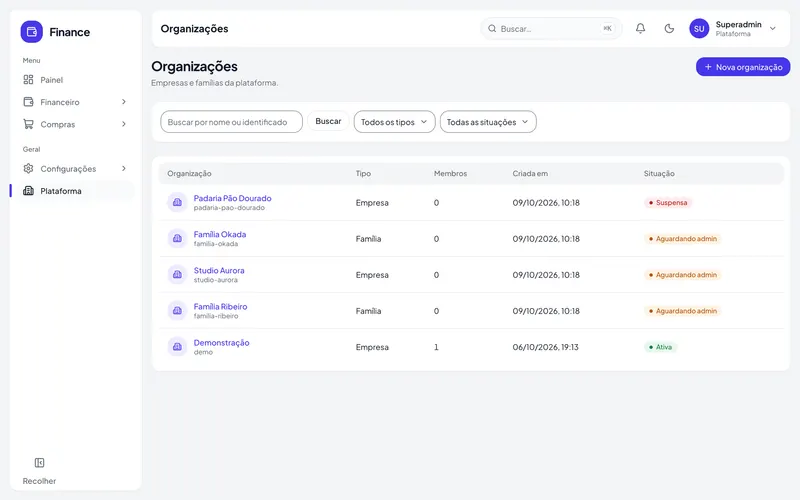Focus the top Buscar... search field
The height and width of the screenshot is (500, 800).
coord(551,29)
